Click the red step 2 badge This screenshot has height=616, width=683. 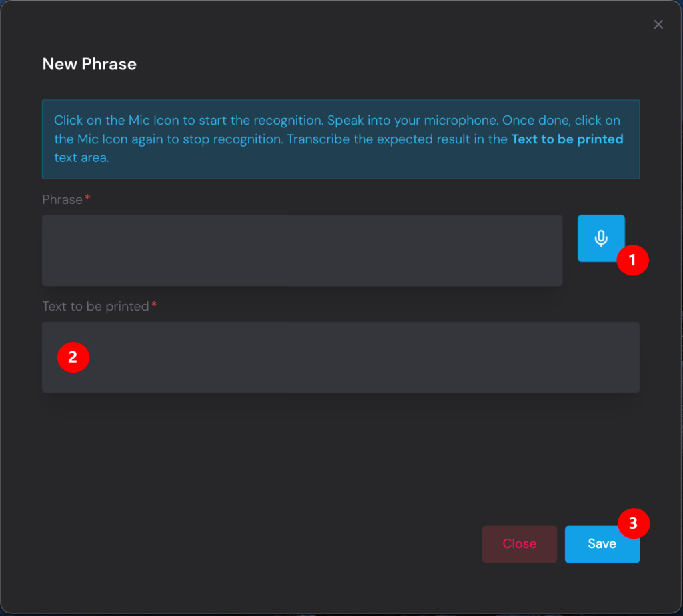73,357
